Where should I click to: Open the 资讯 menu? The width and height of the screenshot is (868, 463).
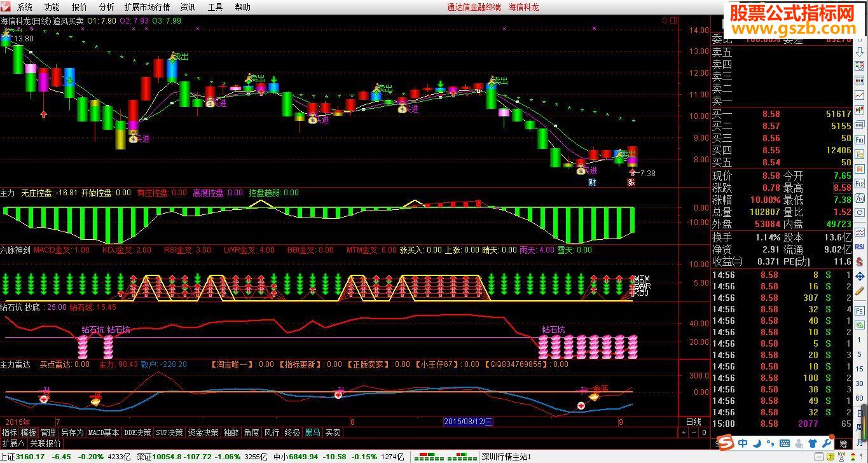pyautogui.click(x=188, y=7)
